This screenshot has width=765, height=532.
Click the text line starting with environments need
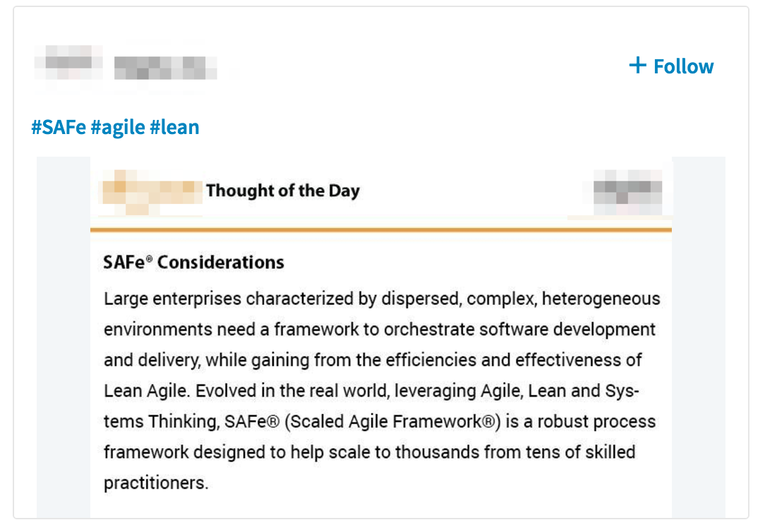click(x=380, y=330)
